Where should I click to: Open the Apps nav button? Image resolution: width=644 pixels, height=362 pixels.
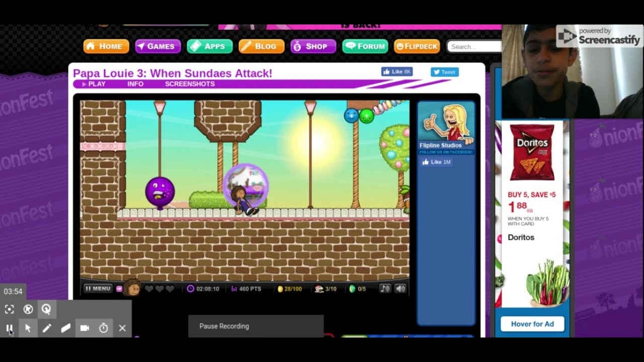click(210, 46)
